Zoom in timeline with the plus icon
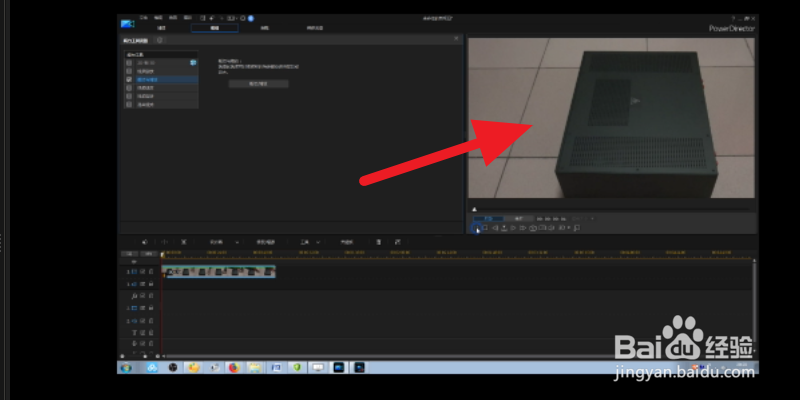Viewport: 800px width, 400px height. [157, 356]
